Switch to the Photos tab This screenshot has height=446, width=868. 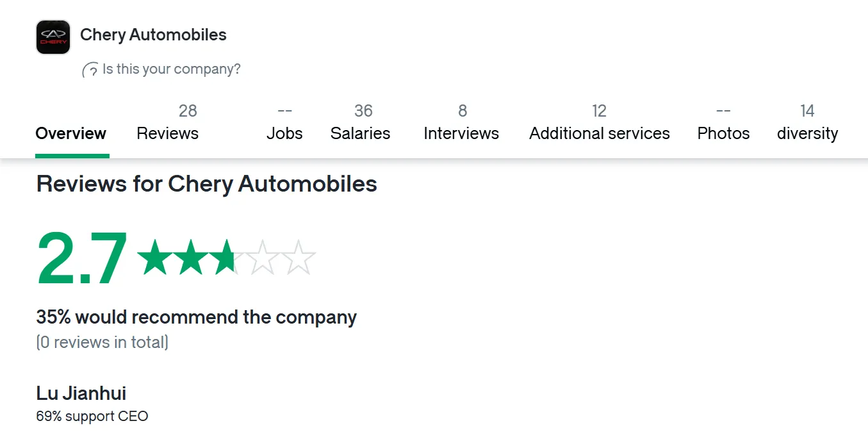pos(723,123)
